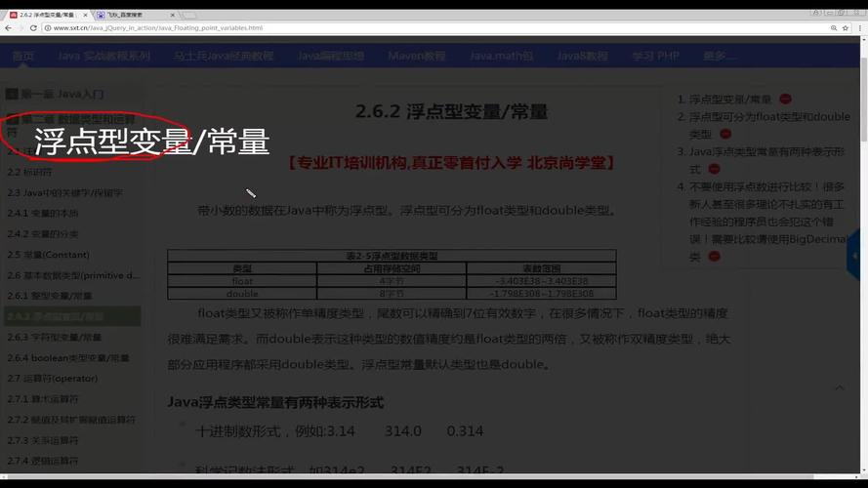Open a new tab with the new-tab button
Viewport: 868px width, 488px height.
tap(189, 15)
